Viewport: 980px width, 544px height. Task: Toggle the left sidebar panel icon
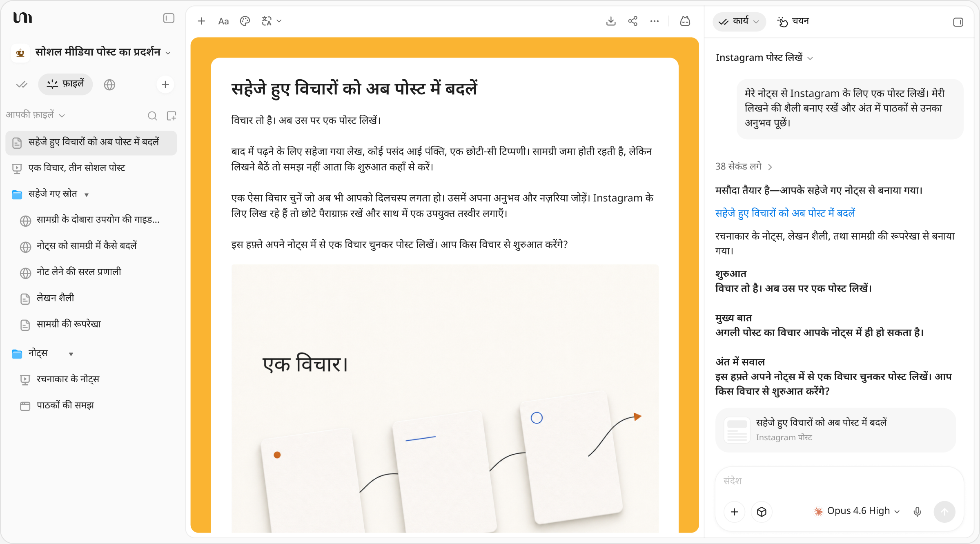pos(169,18)
